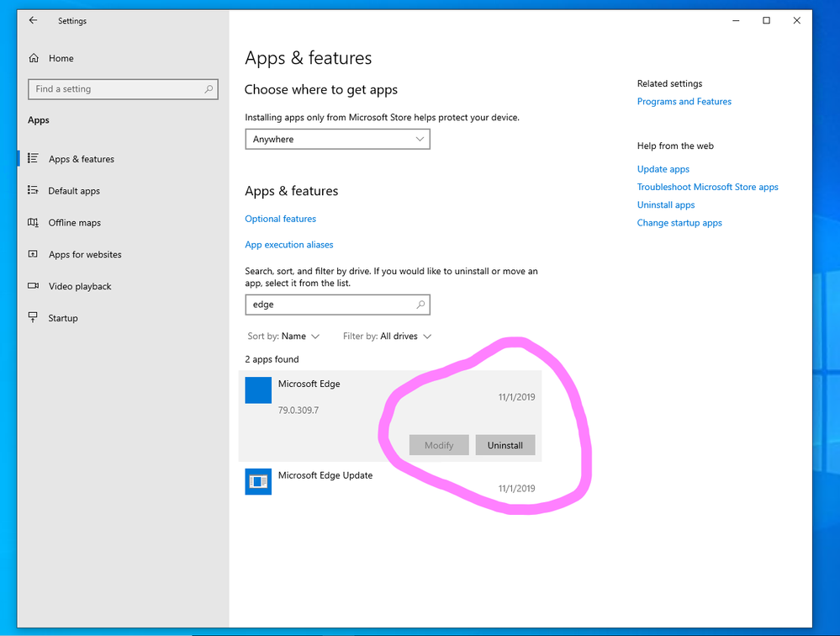Screen dimensions: 840x636
Task: Click the Microsoft Edge app icon
Action: tap(258, 390)
